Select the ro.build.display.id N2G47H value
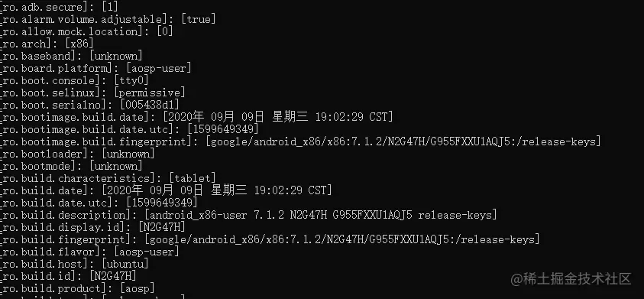644x299 pixels. point(162,227)
